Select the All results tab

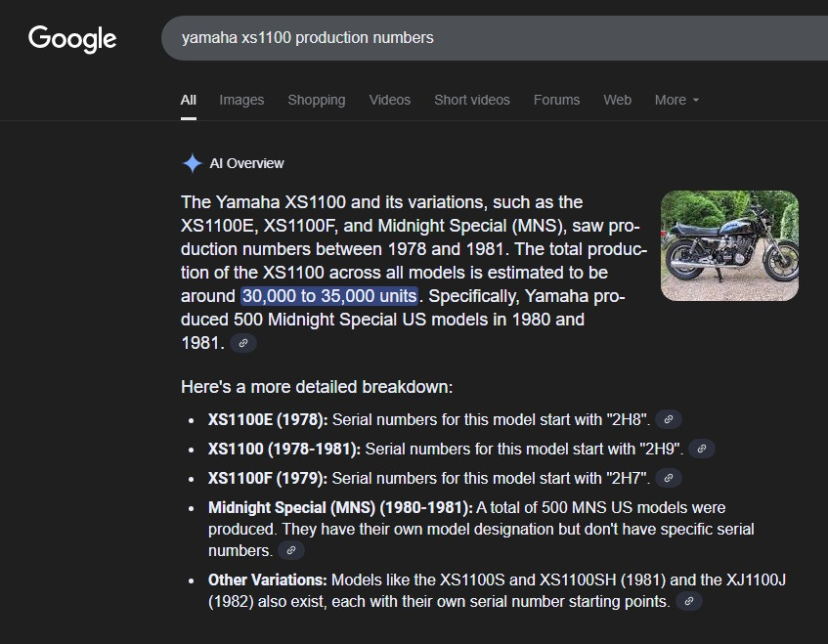[x=189, y=100]
